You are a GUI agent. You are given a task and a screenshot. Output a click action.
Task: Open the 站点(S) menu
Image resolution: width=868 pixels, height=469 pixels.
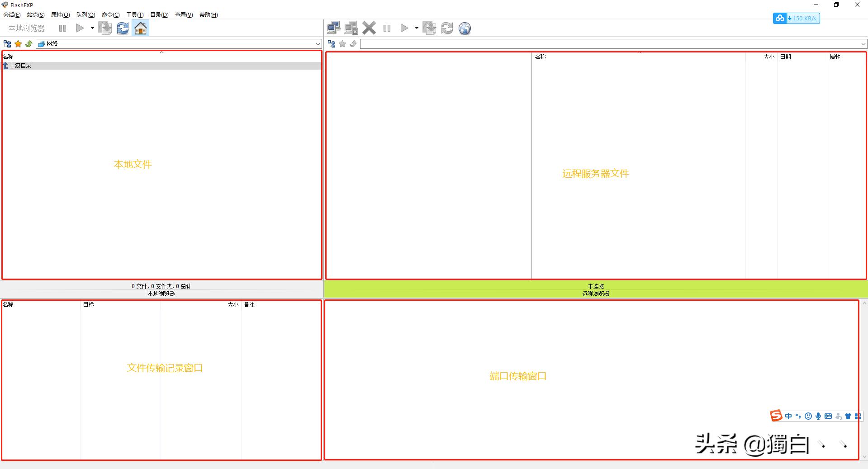point(36,15)
